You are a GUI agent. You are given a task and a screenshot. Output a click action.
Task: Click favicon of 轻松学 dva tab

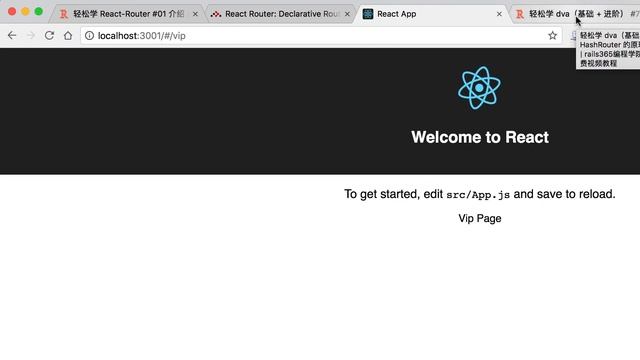pyautogui.click(x=520, y=14)
